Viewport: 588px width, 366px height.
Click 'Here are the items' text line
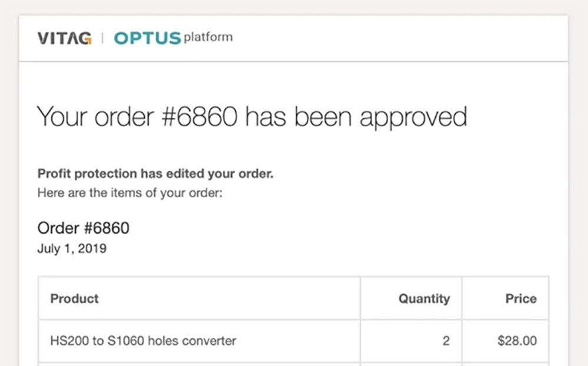(x=129, y=192)
